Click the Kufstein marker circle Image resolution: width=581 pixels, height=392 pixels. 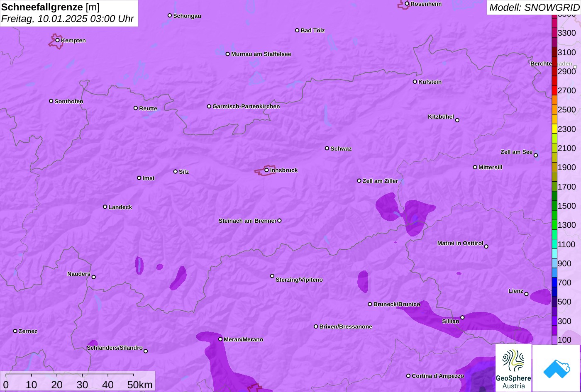point(415,82)
